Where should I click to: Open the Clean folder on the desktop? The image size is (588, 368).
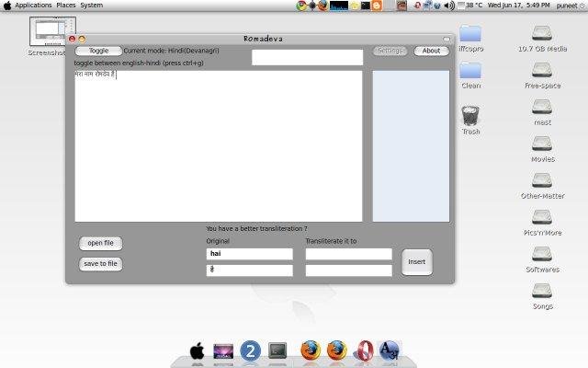(470, 75)
